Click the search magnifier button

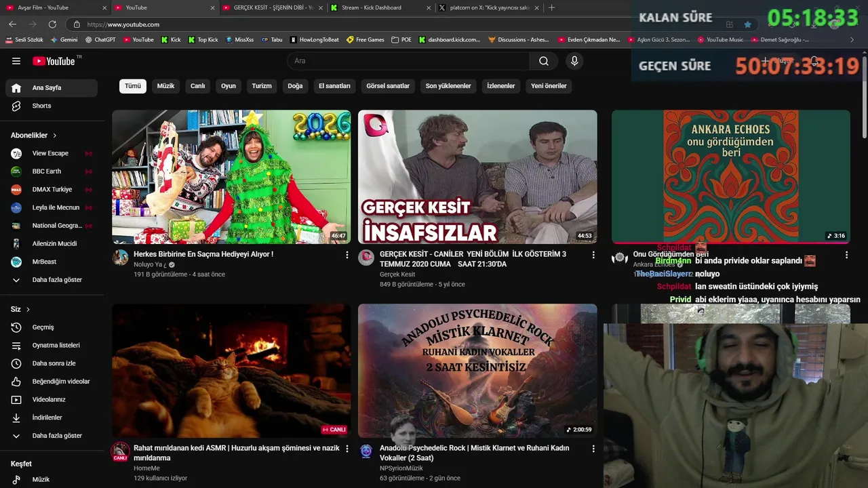click(544, 61)
